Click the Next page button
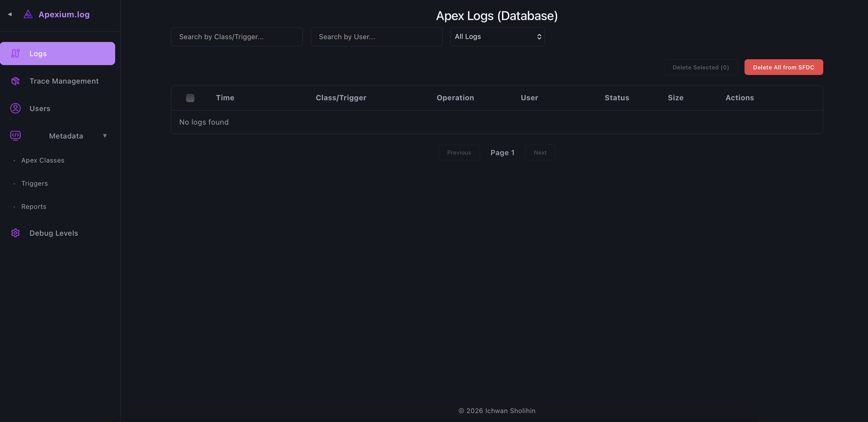Image resolution: width=868 pixels, height=422 pixels. point(540,152)
